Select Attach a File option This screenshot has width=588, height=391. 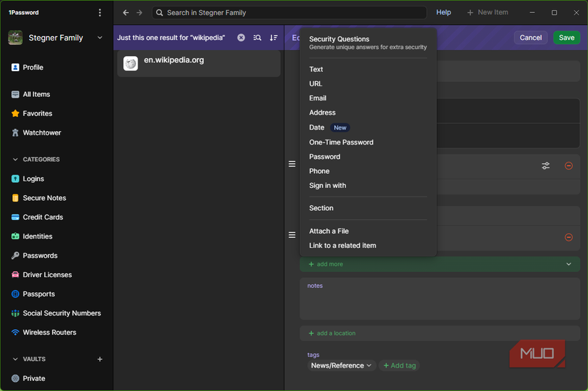(329, 231)
